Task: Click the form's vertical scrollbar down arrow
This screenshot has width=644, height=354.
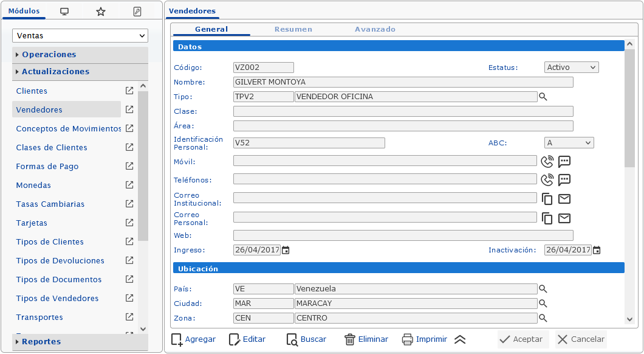Action: point(630,319)
